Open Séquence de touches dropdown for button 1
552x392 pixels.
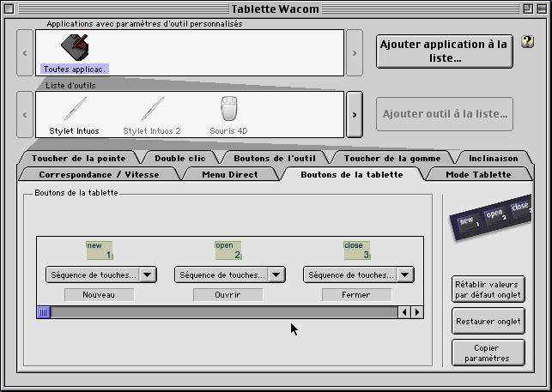coord(101,274)
